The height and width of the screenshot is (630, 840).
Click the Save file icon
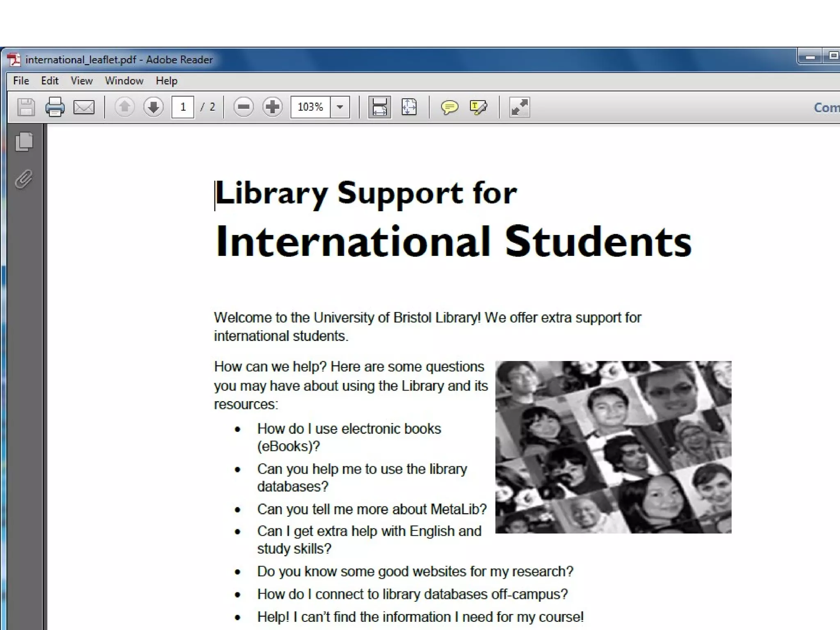(x=26, y=107)
